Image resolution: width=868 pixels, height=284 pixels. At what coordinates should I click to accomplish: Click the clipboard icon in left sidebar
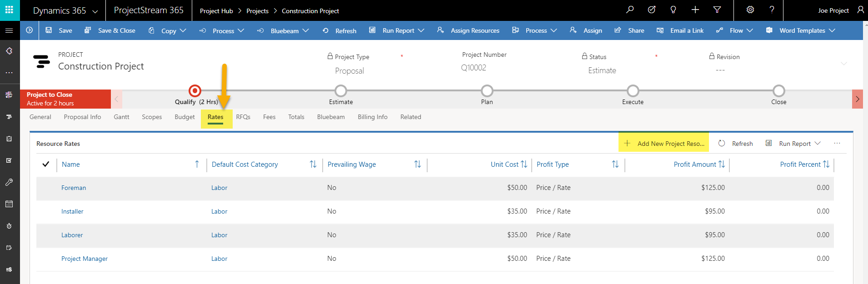pos(9,139)
